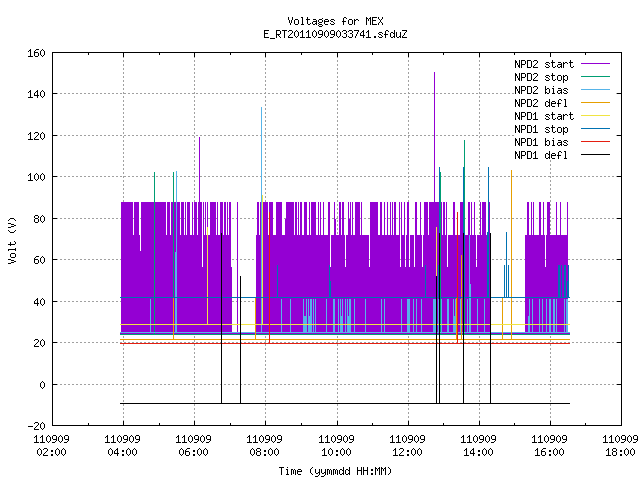Click the chart title Voltages for MEX
The height and width of the screenshot is (480, 640).
[x=335, y=21]
